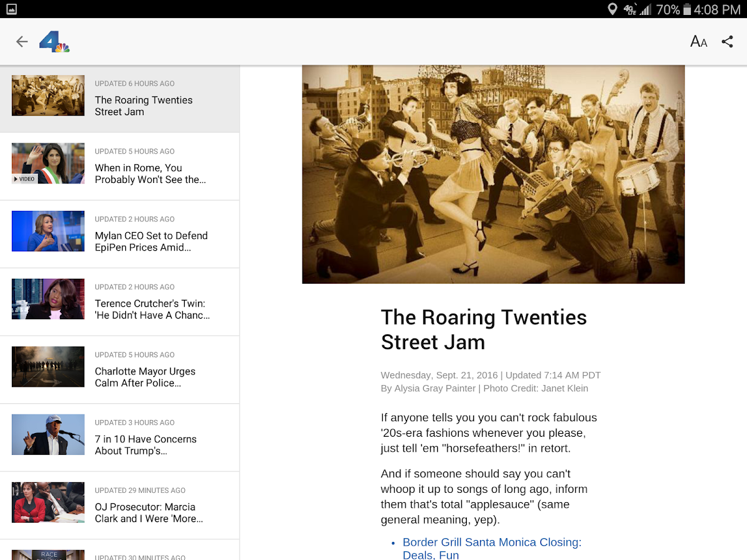The image size is (747, 560).
Task: Check the location status bar icon
Action: [x=612, y=9]
